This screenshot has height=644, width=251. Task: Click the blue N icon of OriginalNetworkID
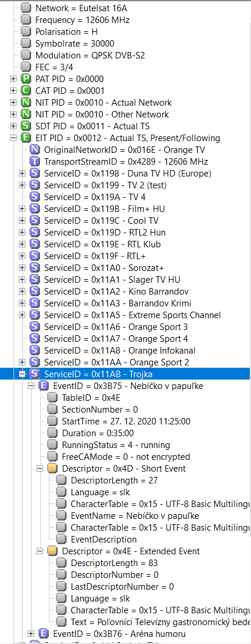[35, 150]
